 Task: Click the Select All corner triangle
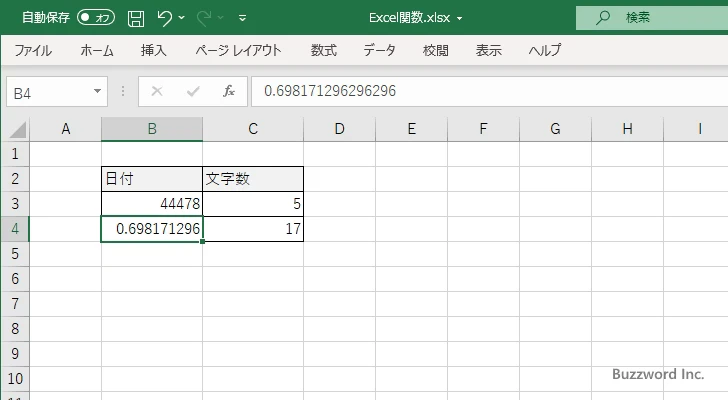18,129
